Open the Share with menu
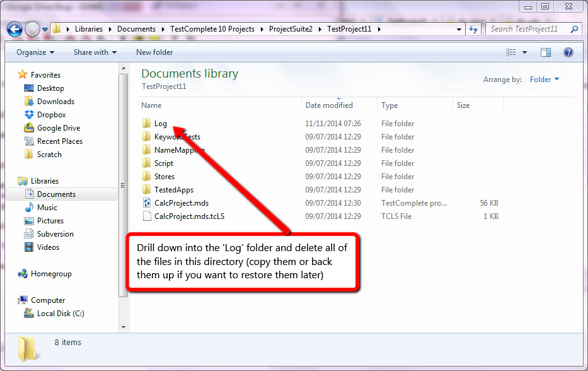Image resolution: width=588 pixels, height=371 pixels. click(90, 52)
